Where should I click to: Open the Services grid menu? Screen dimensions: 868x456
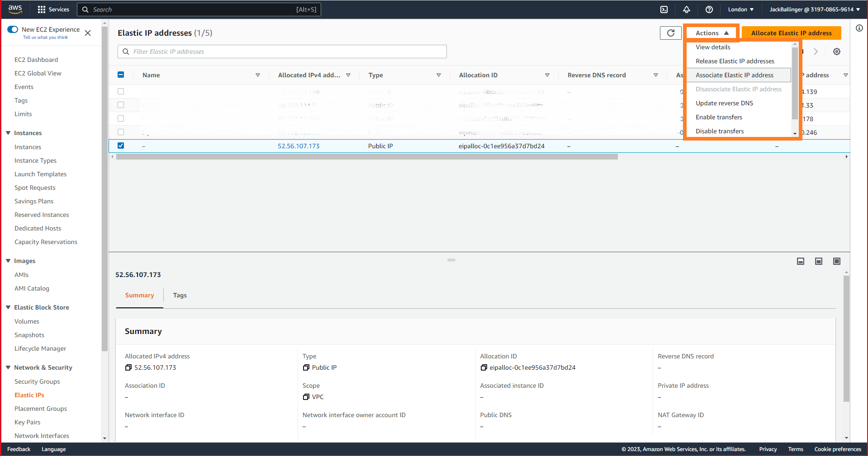[53, 9]
